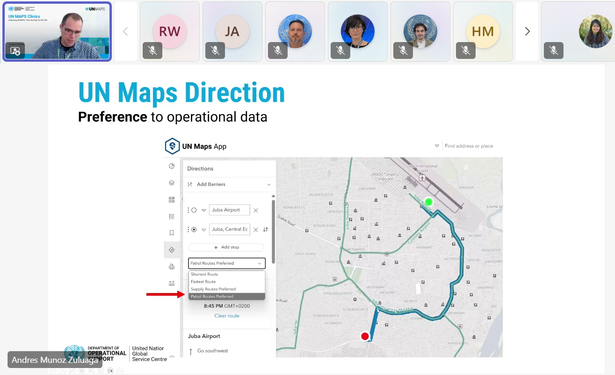615x375 pixels.
Task: Select the presenter's video thumbnail
Action: pyautogui.click(x=57, y=32)
